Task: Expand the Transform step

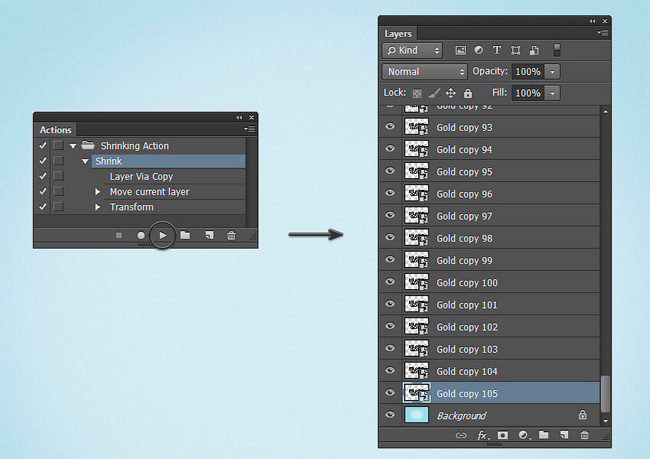Action: (x=97, y=207)
